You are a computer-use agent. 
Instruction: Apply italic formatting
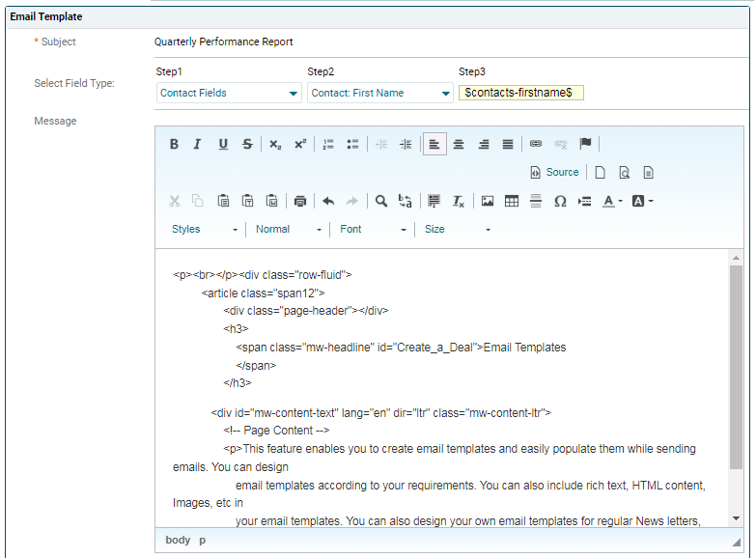pyautogui.click(x=198, y=144)
